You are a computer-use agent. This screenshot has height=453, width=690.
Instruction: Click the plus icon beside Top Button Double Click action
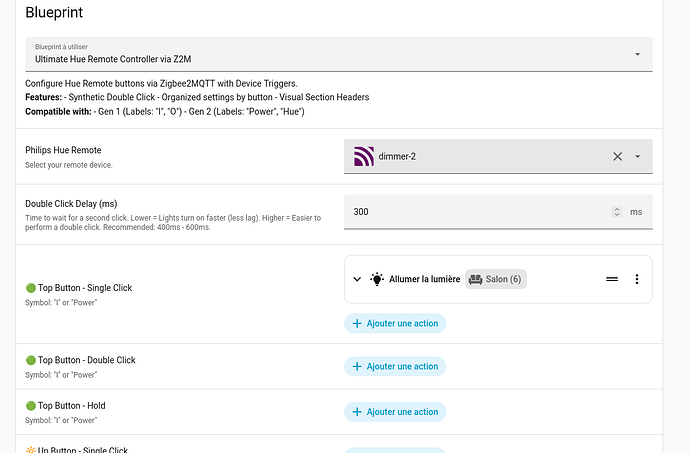click(x=357, y=366)
